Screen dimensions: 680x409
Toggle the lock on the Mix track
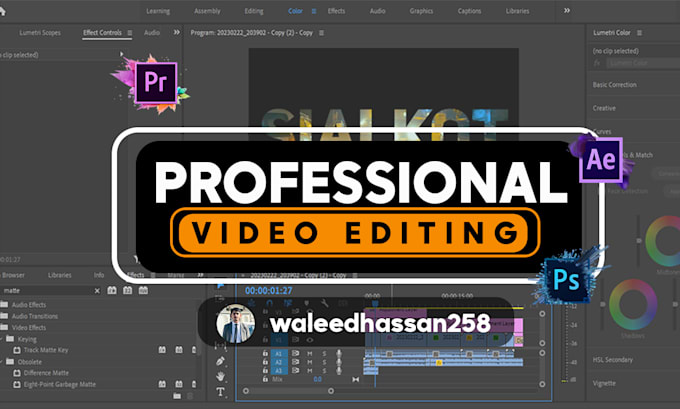[265, 379]
